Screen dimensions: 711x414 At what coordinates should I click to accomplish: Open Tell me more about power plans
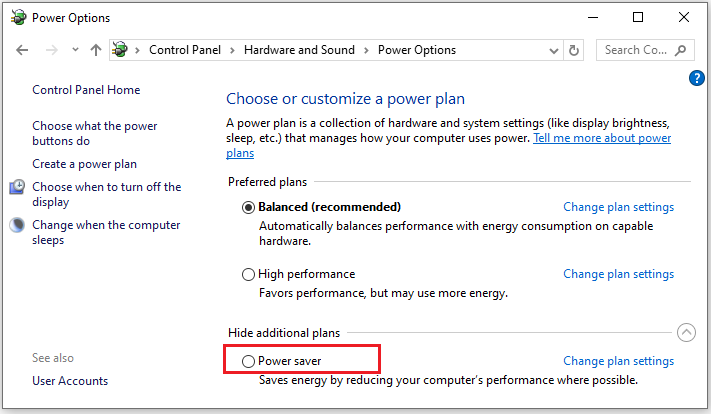pyautogui.click(x=601, y=138)
